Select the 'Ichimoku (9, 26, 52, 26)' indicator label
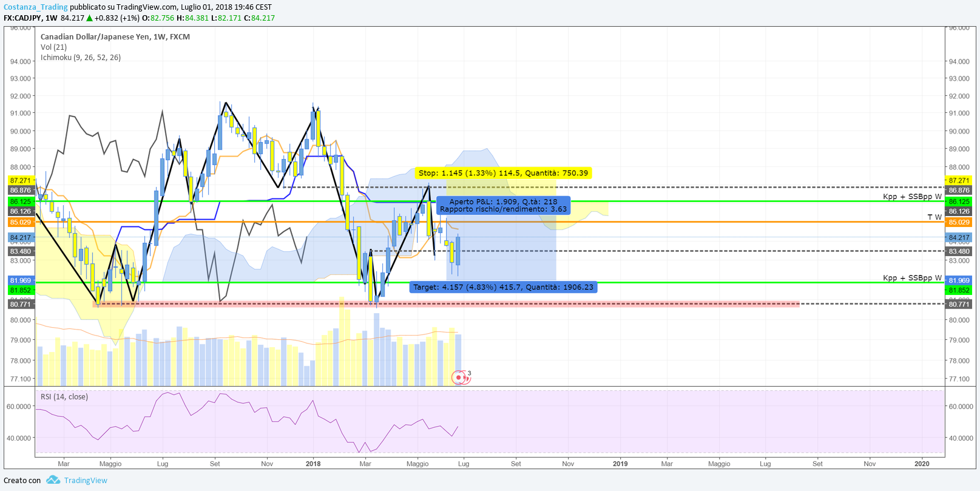This screenshot has width=980, height=491. tap(81, 58)
